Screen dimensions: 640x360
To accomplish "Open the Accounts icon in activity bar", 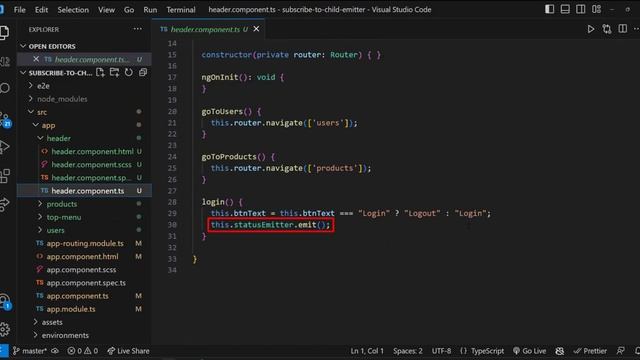I will pos(5,302).
